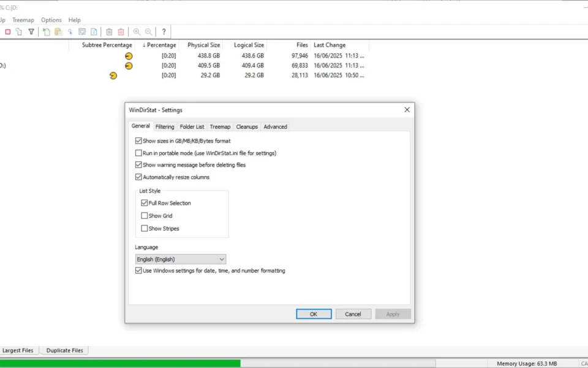
Task: Select the 438.8 GB physical size cell
Action: tap(208, 56)
